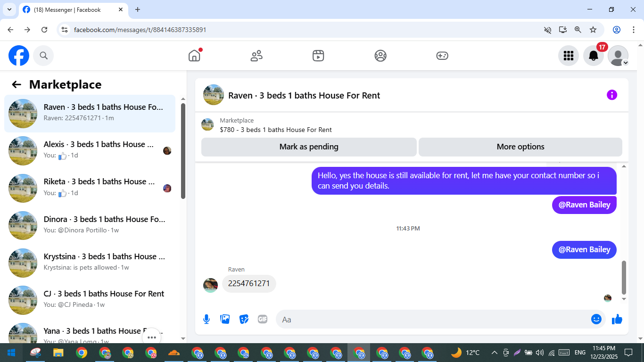Open Gaming controller icon
644x362 pixels.
point(442,56)
